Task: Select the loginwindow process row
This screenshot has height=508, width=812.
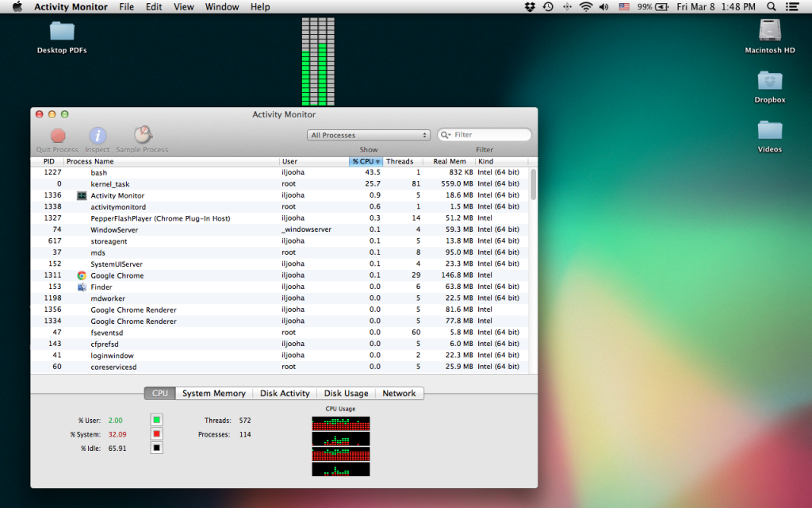Action: 280,355
